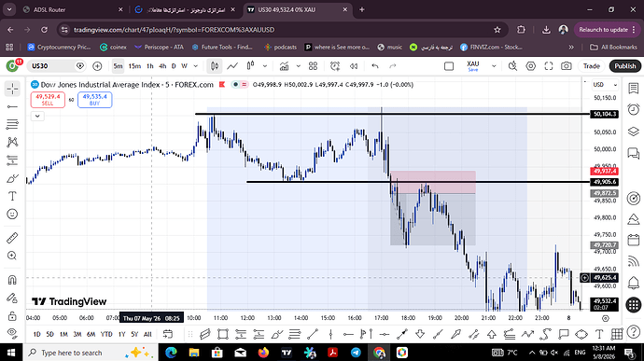Viewport: 644px width, 361px height.
Task: Open the help center question mark
Action: (634, 331)
